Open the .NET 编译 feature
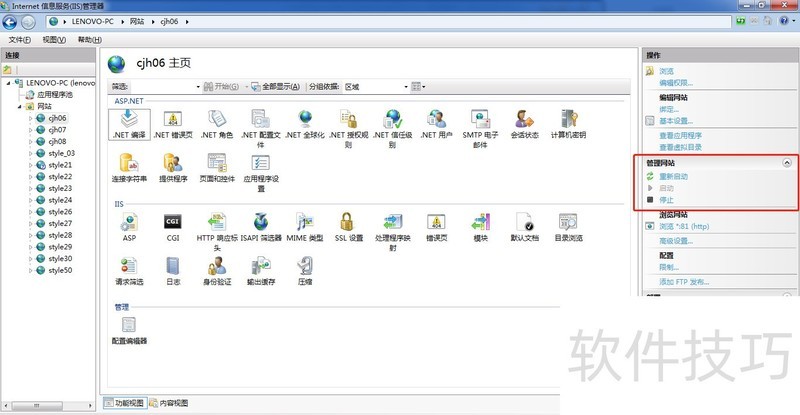 pos(129,125)
